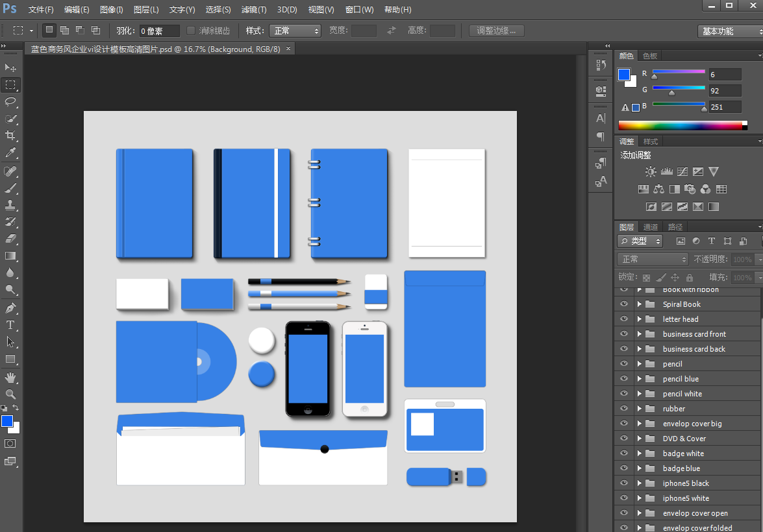Select the Lasso tool
Image resolution: width=763 pixels, height=532 pixels.
point(10,102)
